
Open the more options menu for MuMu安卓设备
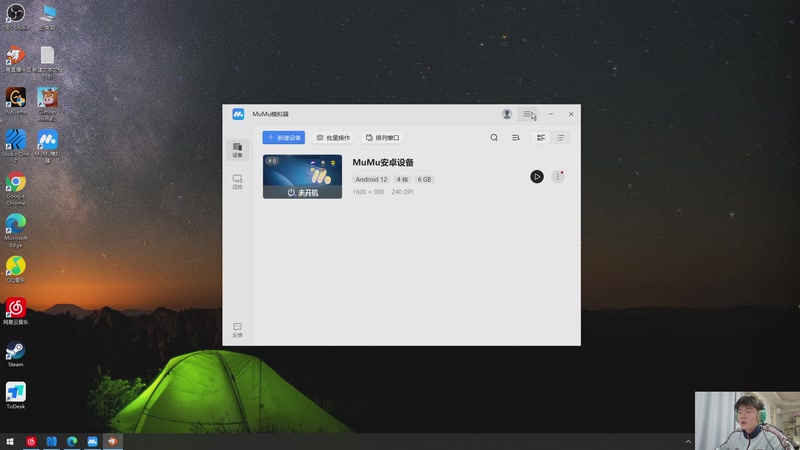[558, 177]
